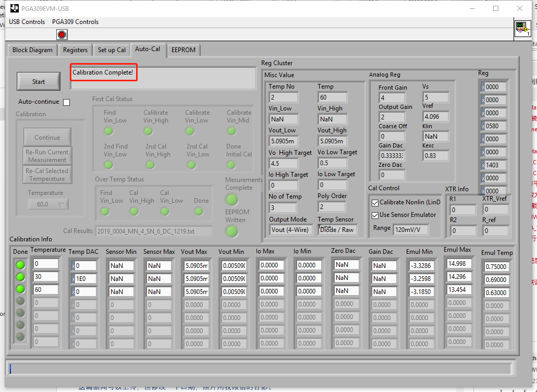This screenshot has height=392, width=537.
Task: Switch to the EEPROM tab
Action: pyautogui.click(x=184, y=50)
